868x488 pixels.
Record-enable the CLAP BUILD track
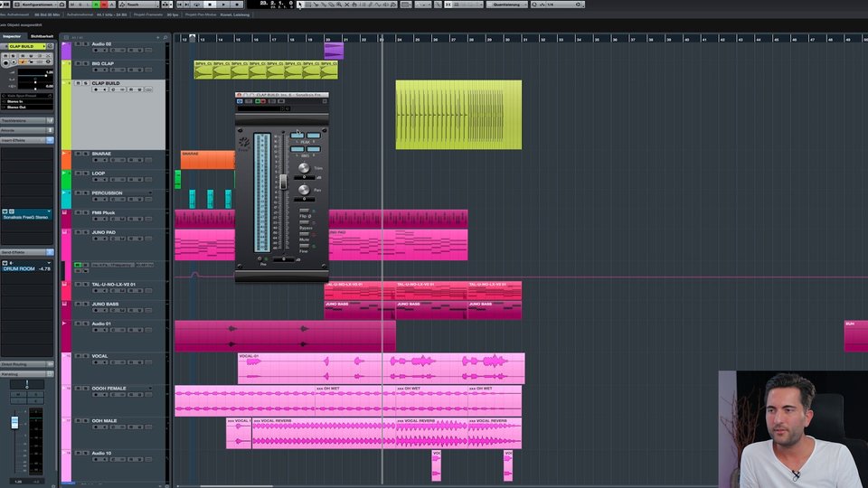pyautogui.click(x=96, y=89)
